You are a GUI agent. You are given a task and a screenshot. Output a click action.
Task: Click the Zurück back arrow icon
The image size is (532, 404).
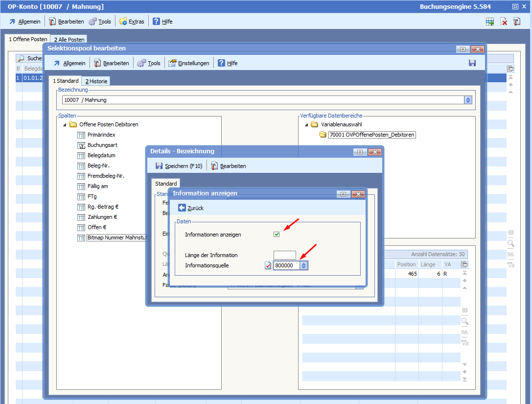182,208
